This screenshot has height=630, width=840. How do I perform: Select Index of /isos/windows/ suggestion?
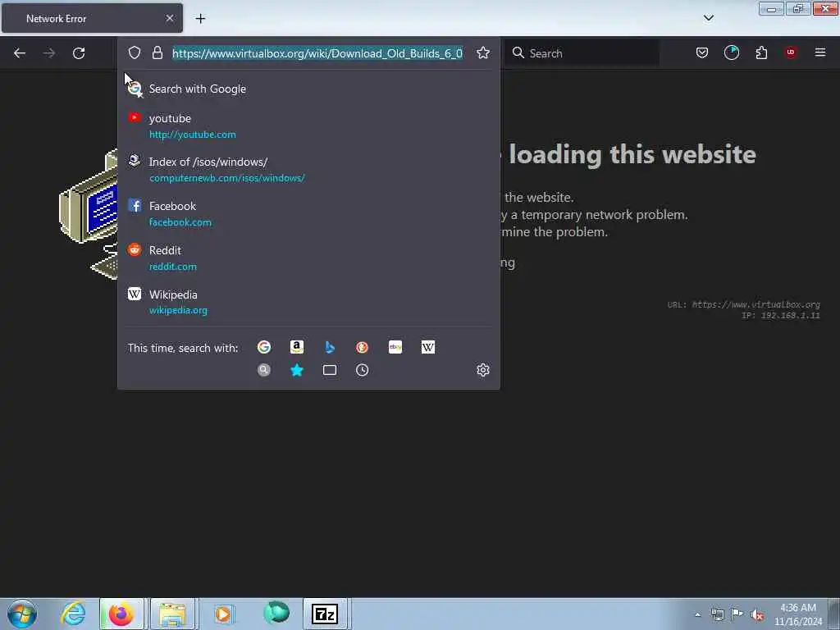[x=308, y=170]
